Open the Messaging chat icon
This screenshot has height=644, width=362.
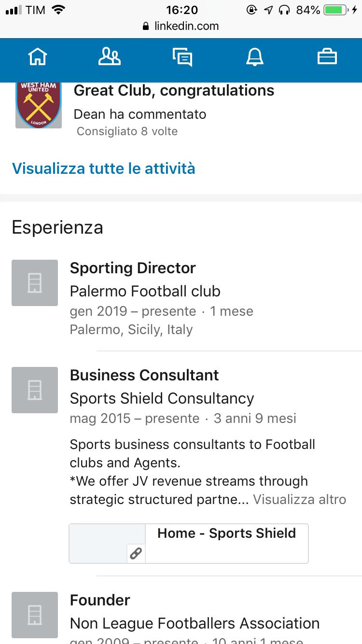(x=182, y=57)
